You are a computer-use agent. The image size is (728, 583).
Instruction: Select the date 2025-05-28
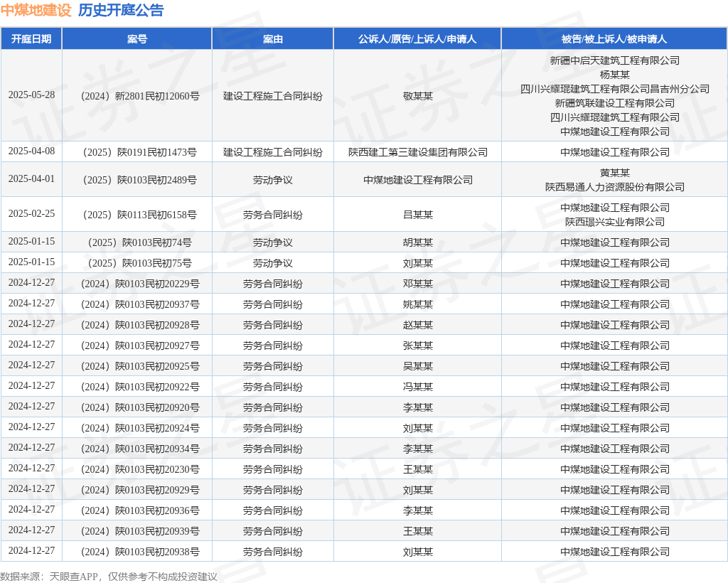[31, 95]
